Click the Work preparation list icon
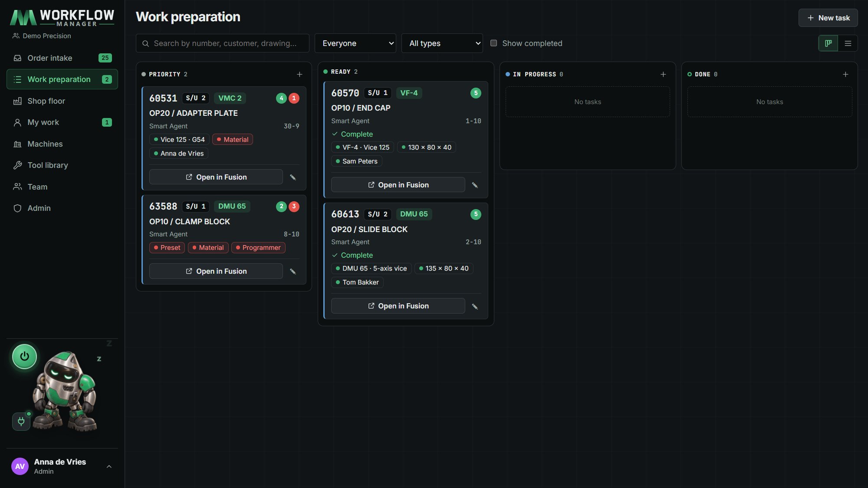Viewport: 868px width, 488px height. tap(17, 79)
